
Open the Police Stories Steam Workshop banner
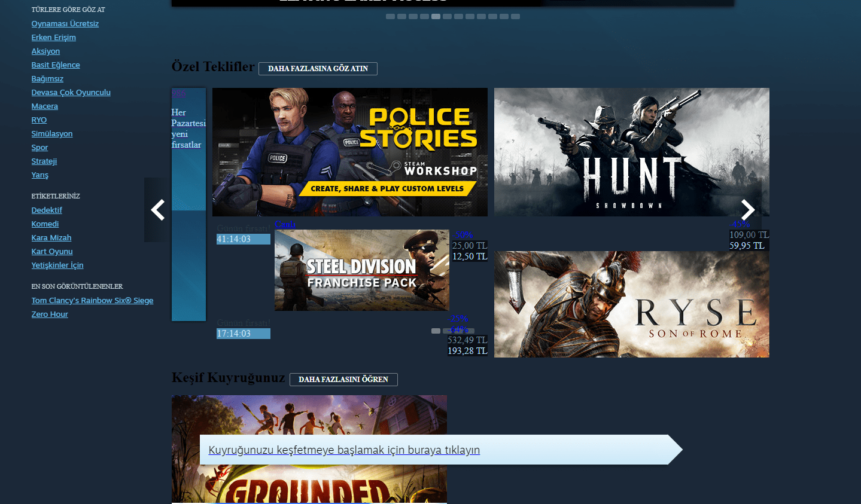350,152
